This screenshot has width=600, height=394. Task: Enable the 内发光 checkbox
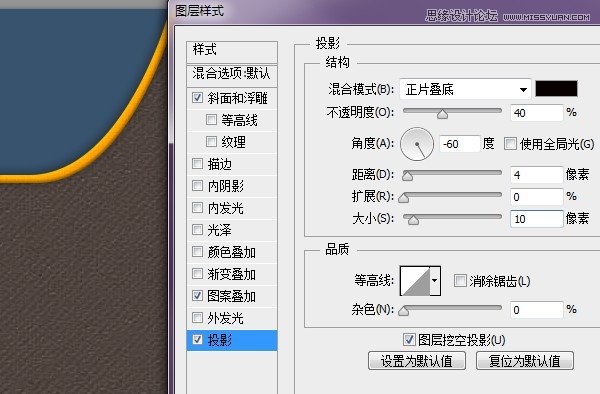click(197, 208)
